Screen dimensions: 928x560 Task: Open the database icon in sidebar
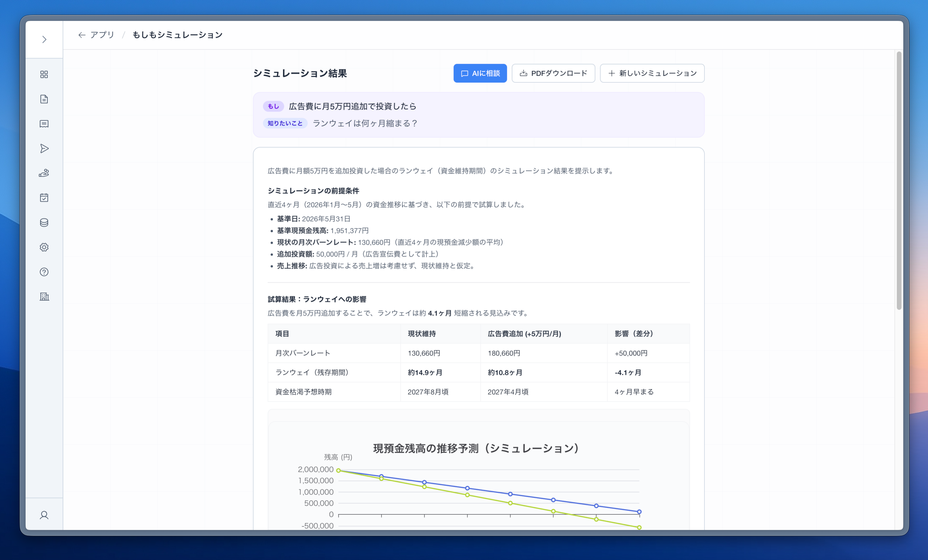click(x=44, y=223)
